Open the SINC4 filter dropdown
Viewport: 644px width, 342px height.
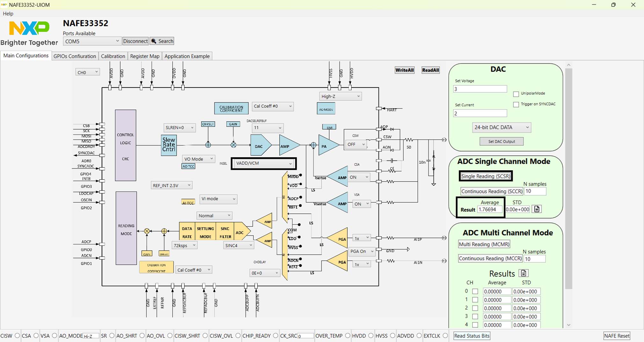(238, 245)
